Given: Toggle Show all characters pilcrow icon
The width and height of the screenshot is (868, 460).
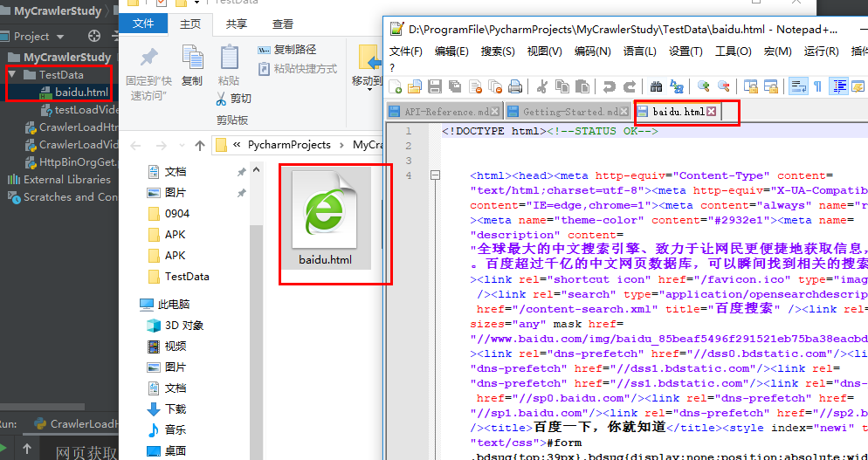Looking at the screenshot, I should [x=817, y=86].
